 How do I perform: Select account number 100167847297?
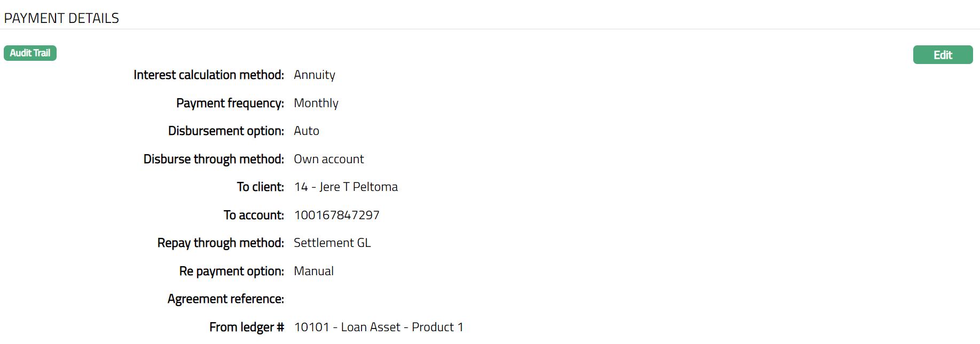tap(337, 215)
